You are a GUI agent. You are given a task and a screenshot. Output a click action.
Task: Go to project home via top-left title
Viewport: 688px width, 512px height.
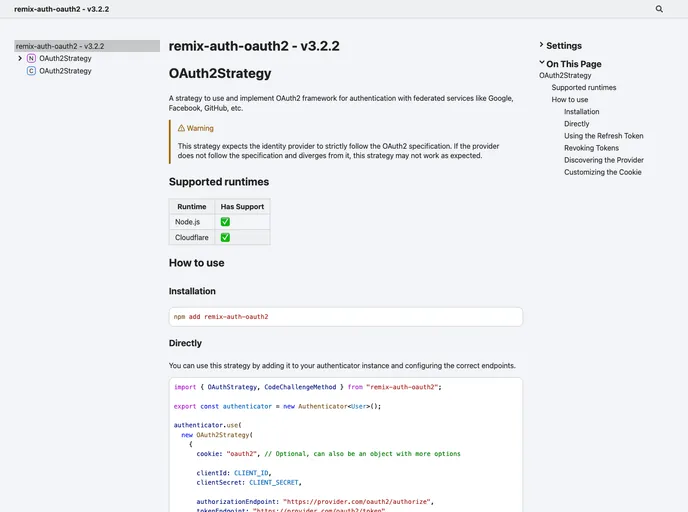tap(62, 9)
